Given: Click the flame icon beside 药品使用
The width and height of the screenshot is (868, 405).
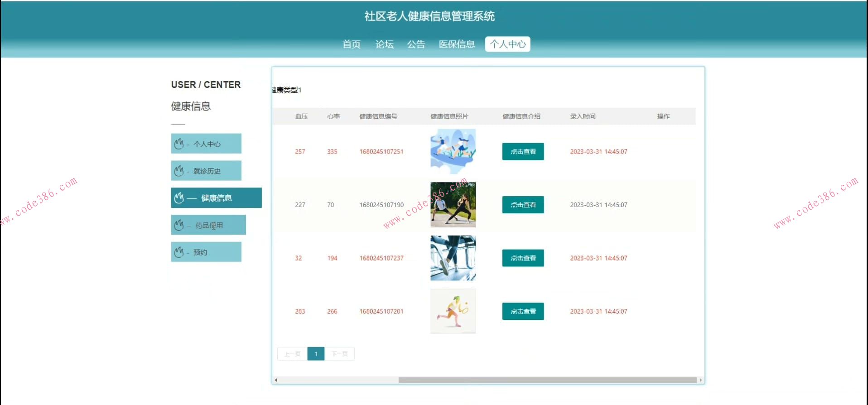Looking at the screenshot, I should point(179,225).
